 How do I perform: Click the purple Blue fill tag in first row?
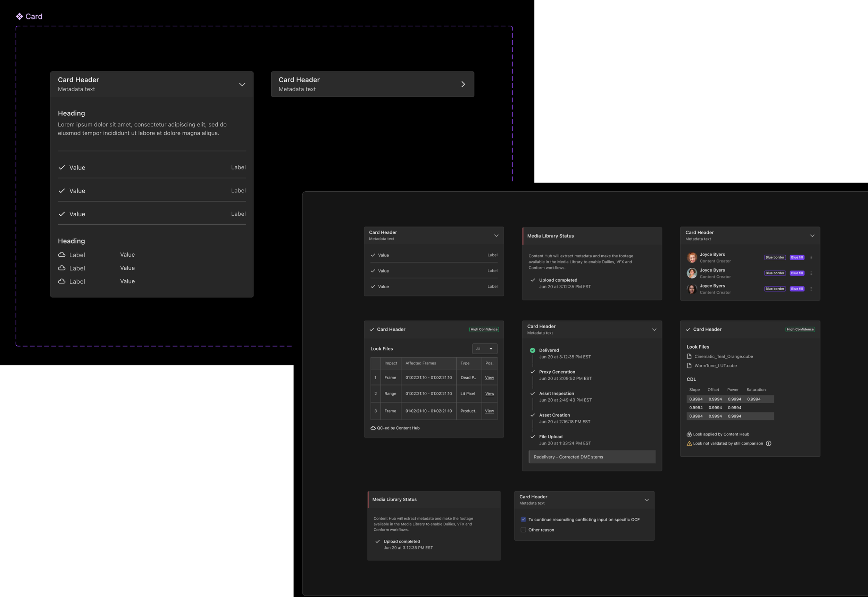[796, 257]
